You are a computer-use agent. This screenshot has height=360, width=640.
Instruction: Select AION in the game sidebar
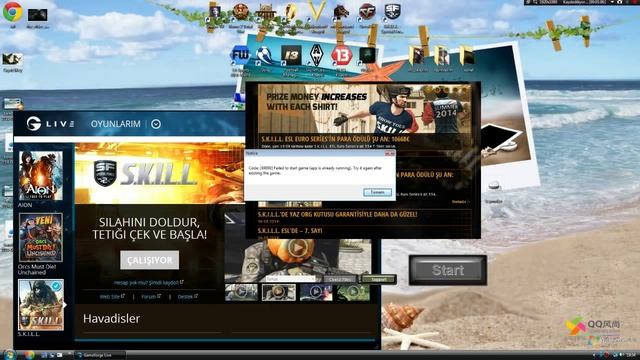(40, 176)
